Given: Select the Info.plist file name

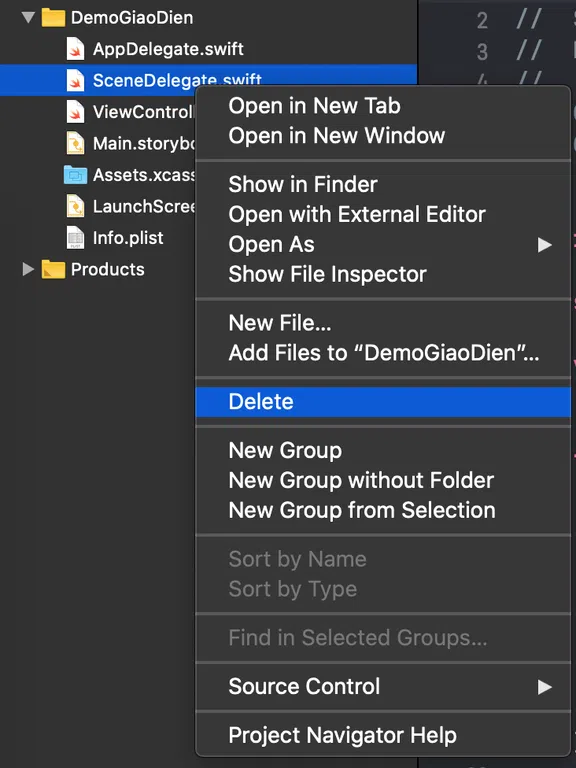Looking at the screenshot, I should coord(128,238).
